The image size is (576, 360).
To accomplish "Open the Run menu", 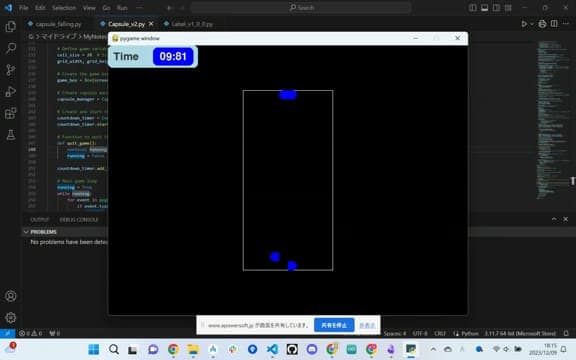I will (122, 8).
